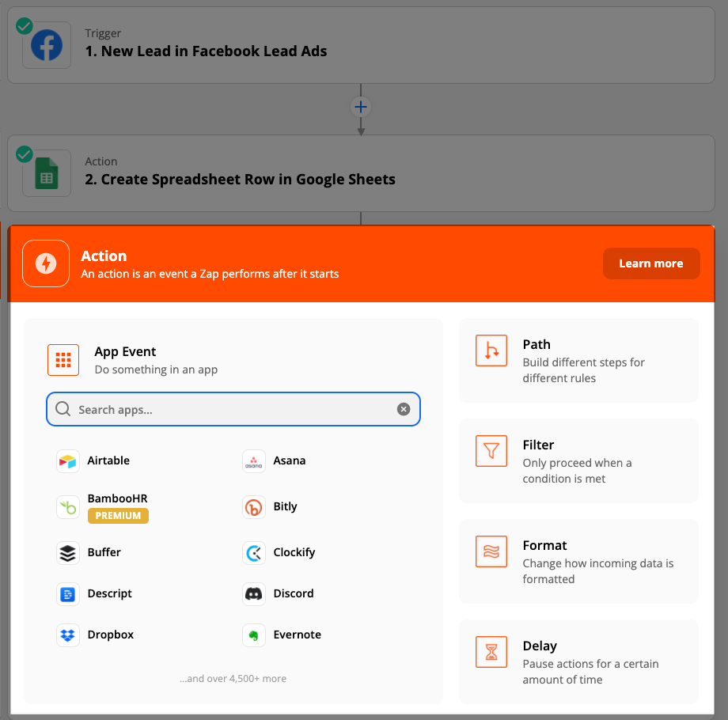Click 'Pause actions for a certain amount of time'

tap(590, 672)
